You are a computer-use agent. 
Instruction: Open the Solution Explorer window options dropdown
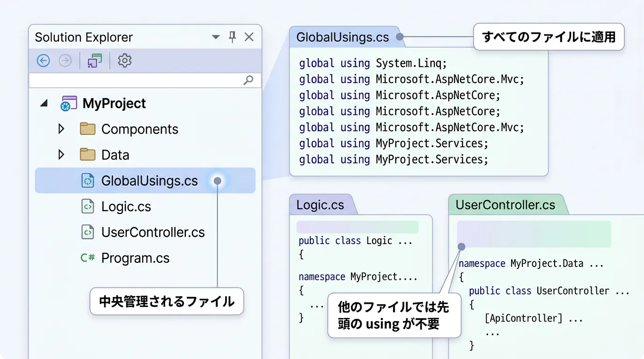point(216,37)
